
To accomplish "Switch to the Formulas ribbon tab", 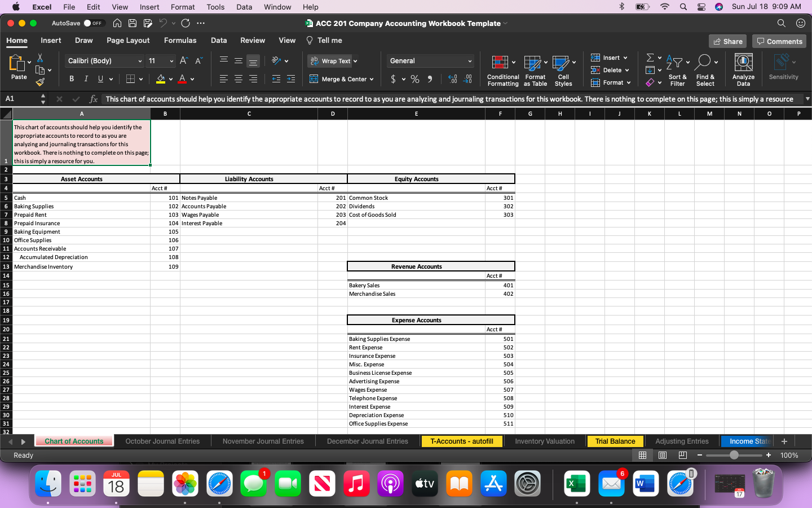I will [180, 40].
